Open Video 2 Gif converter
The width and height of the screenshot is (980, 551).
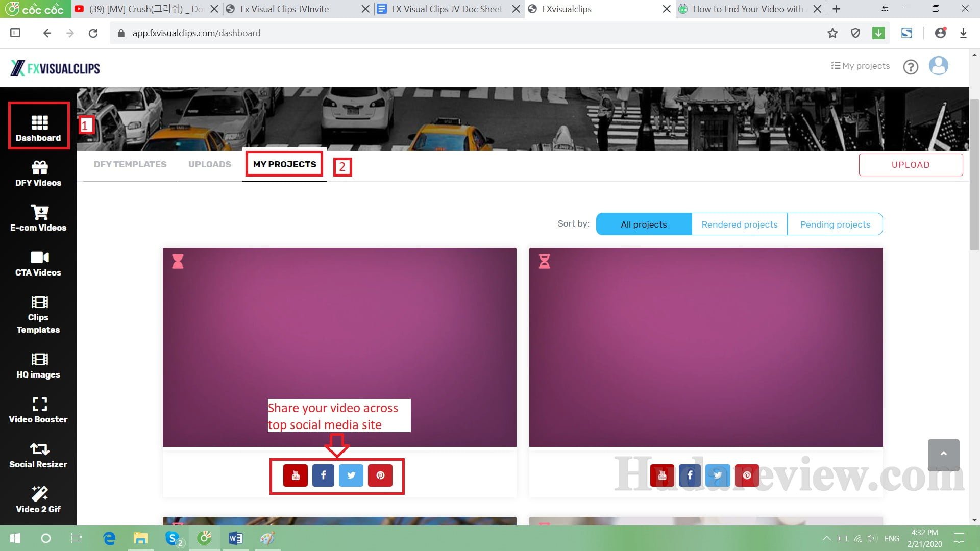click(x=38, y=499)
